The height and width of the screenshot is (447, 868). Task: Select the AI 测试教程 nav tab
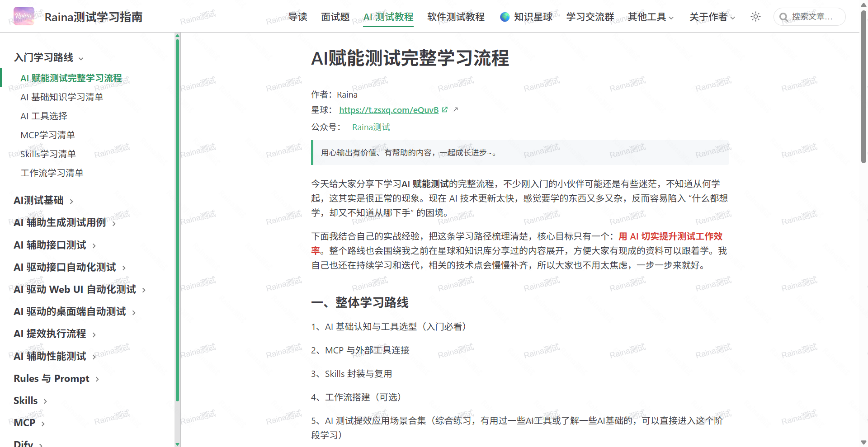(388, 17)
